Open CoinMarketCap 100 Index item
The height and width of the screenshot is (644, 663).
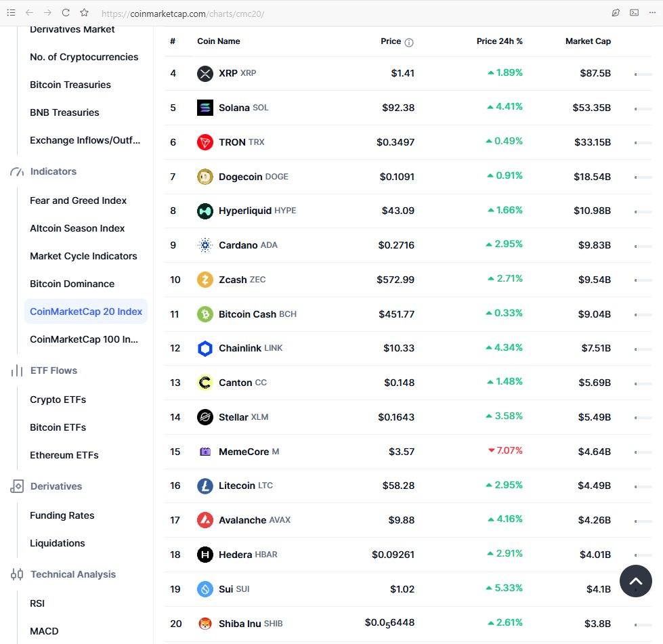click(x=84, y=339)
